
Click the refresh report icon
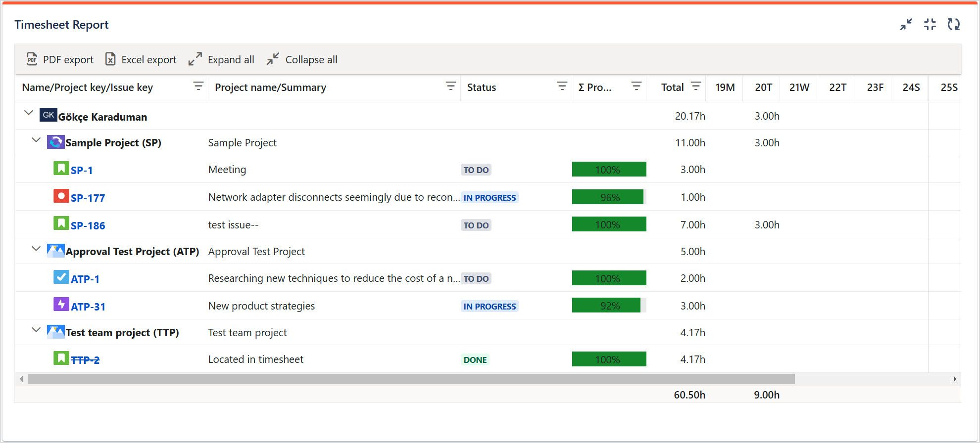point(954,24)
